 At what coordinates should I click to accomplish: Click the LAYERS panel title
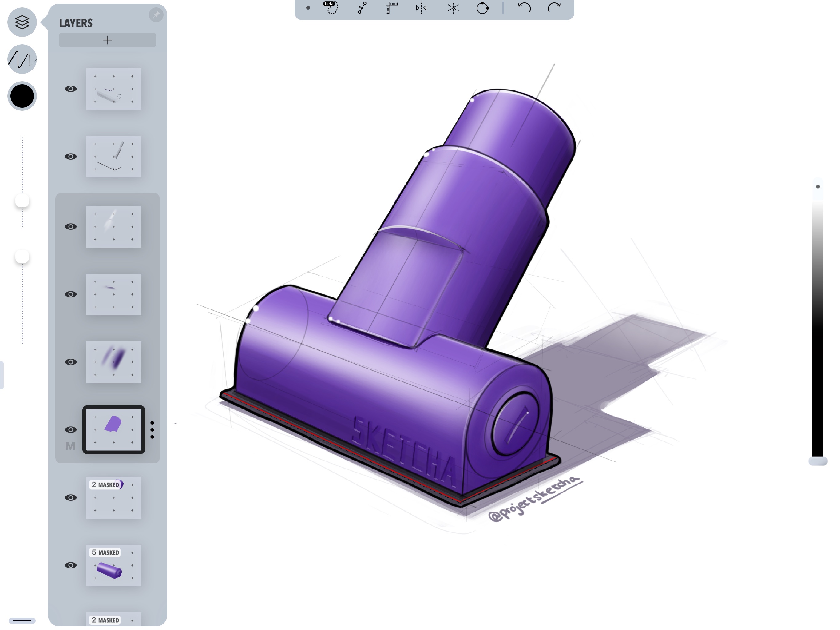click(76, 23)
